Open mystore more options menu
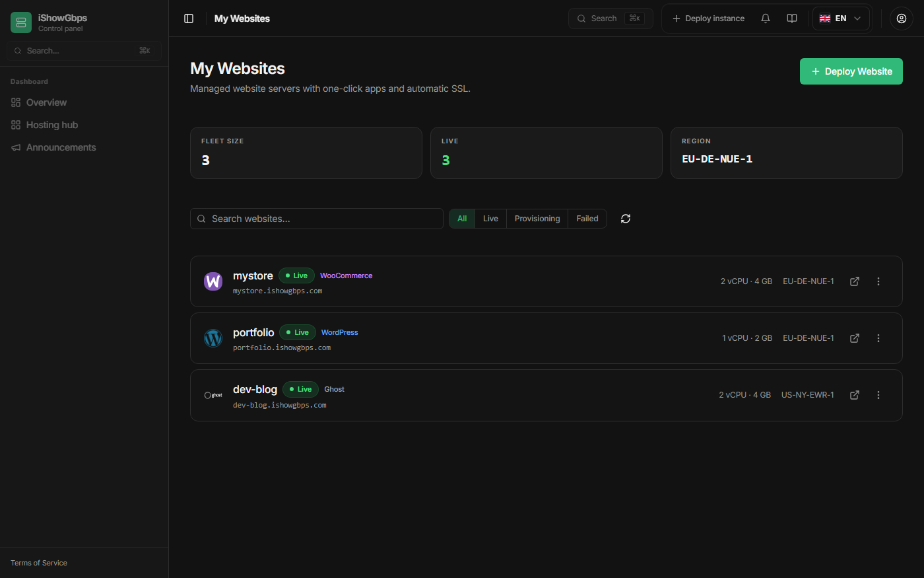The width and height of the screenshot is (924, 578). (x=878, y=281)
